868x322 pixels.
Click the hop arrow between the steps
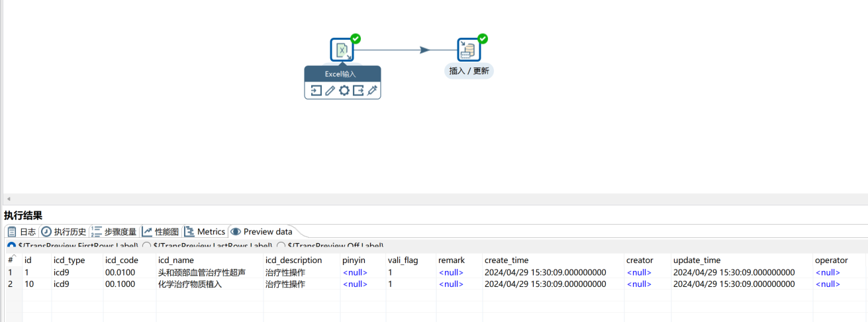(424, 50)
